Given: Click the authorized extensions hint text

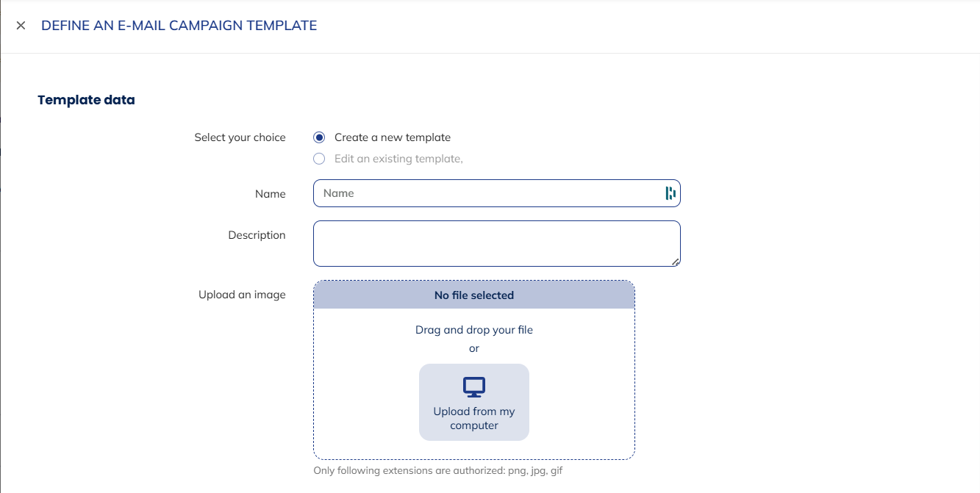Looking at the screenshot, I should [437, 470].
